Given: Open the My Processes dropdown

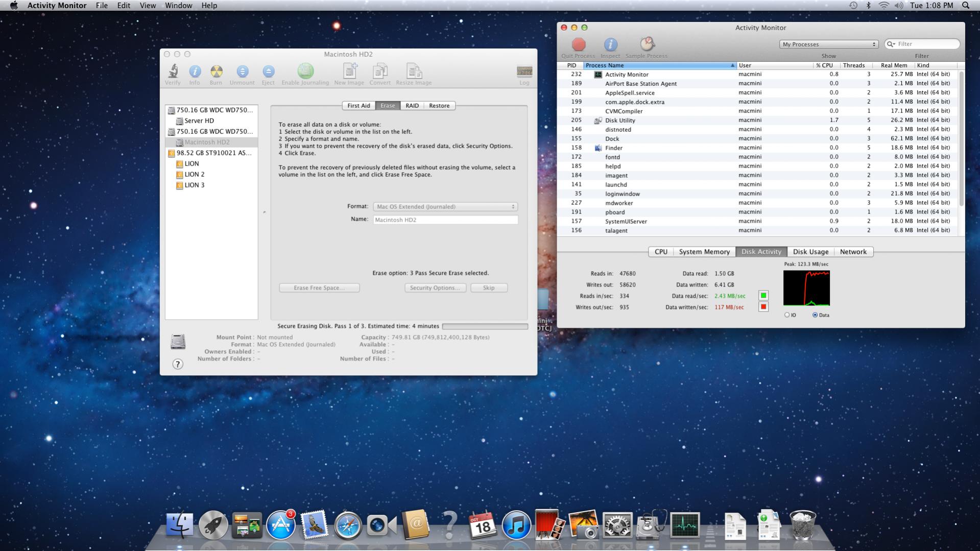Looking at the screenshot, I should point(828,44).
